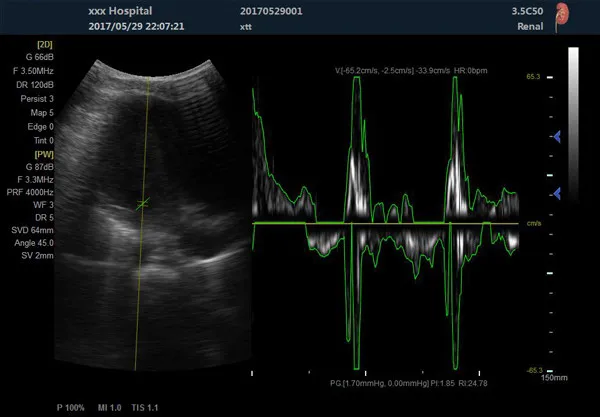The image size is (600, 417).
Task: Select the [PW] mode parameter header
Action: point(45,154)
